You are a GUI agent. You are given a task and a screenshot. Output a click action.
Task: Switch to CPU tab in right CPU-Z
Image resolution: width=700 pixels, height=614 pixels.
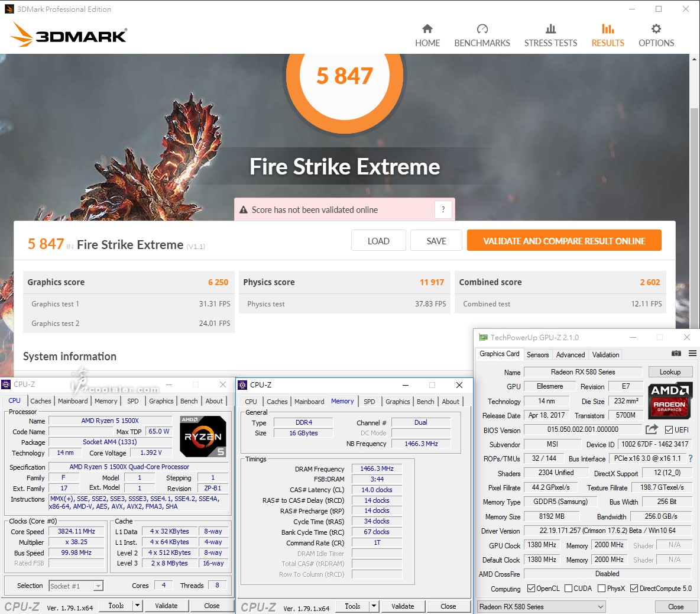(x=251, y=402)
